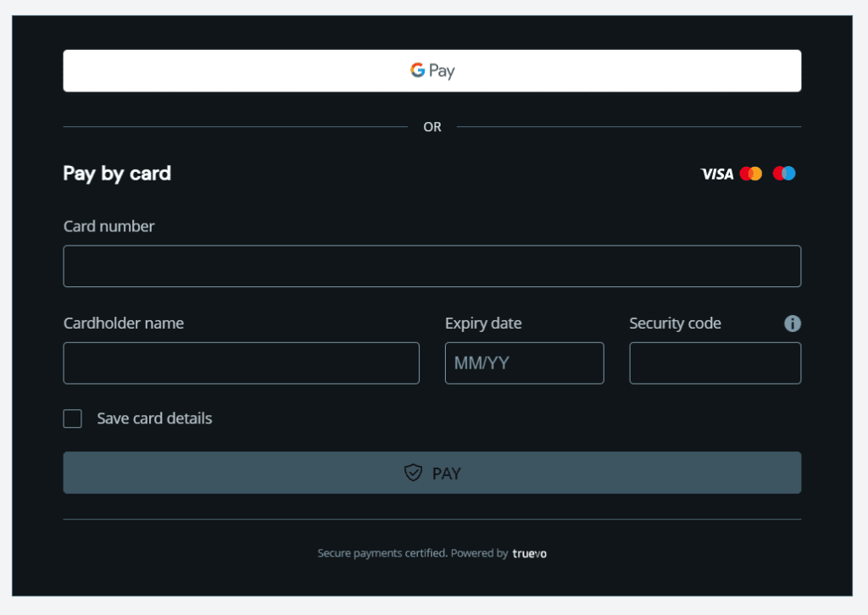Click the Google G logo on the pay button
Screen dimensions: 868x615
click(x=416, y=70)
